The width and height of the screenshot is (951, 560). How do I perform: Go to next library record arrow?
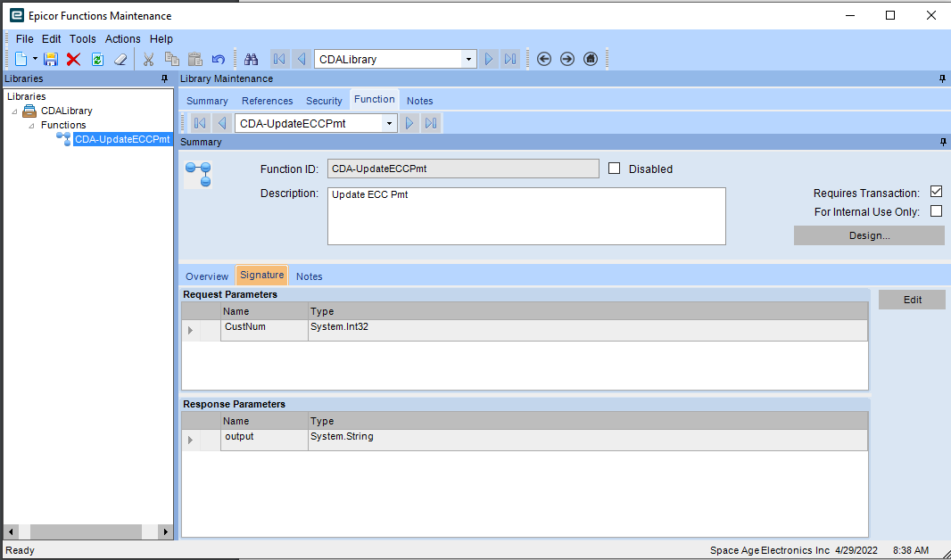[489, 59]
